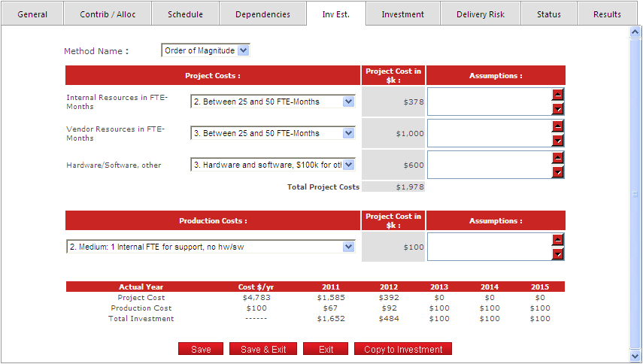Open the Hardware/Software, other dropdown
Screen dimensions: 643x364
click(x=348, y=165)
